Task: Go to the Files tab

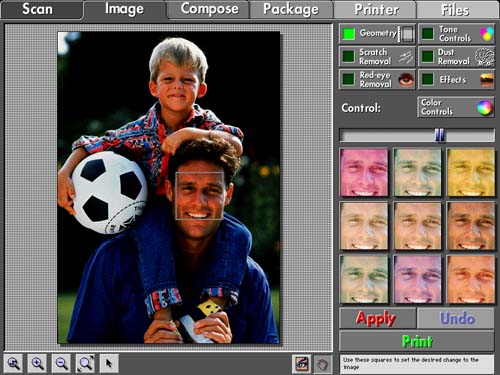Action: click(x=458, y=9)
